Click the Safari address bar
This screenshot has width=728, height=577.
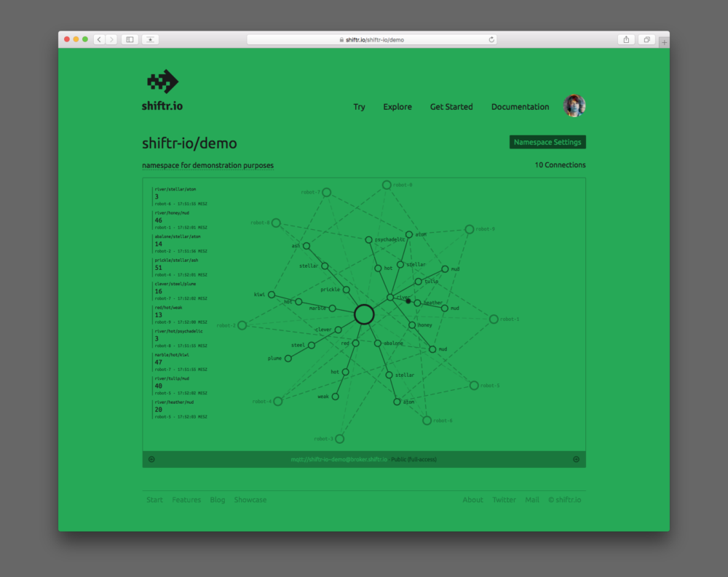click(x=372, y=39)
